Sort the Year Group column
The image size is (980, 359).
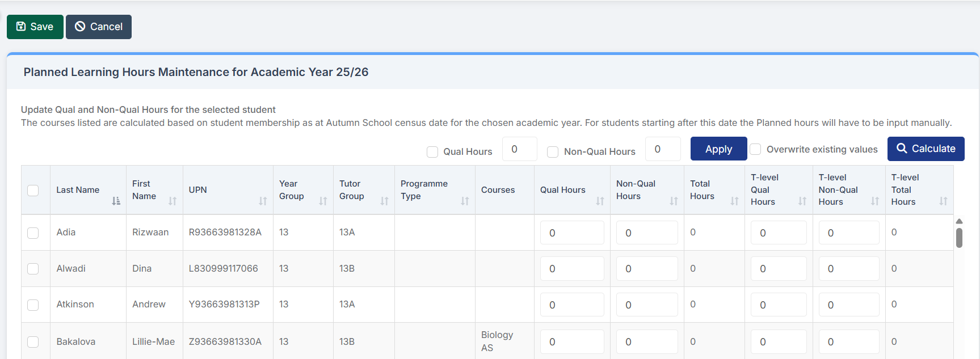[x=323, y=201]
